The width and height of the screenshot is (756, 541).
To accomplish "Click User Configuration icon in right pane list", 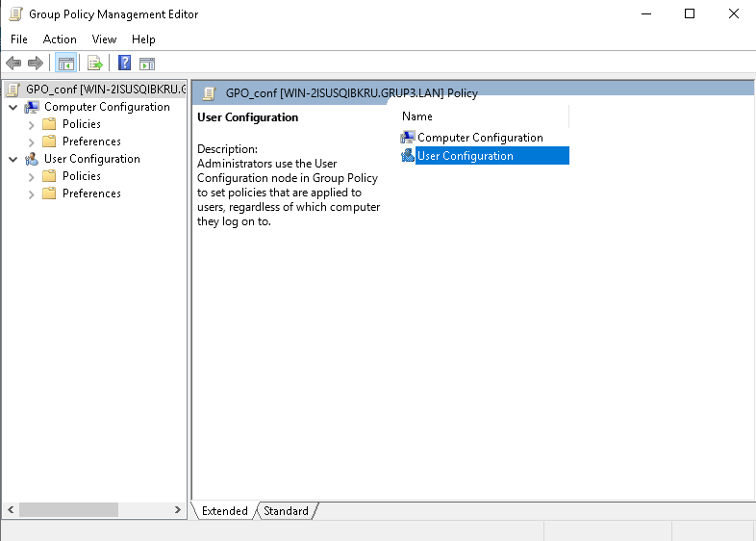I will (x=408, y=156).
